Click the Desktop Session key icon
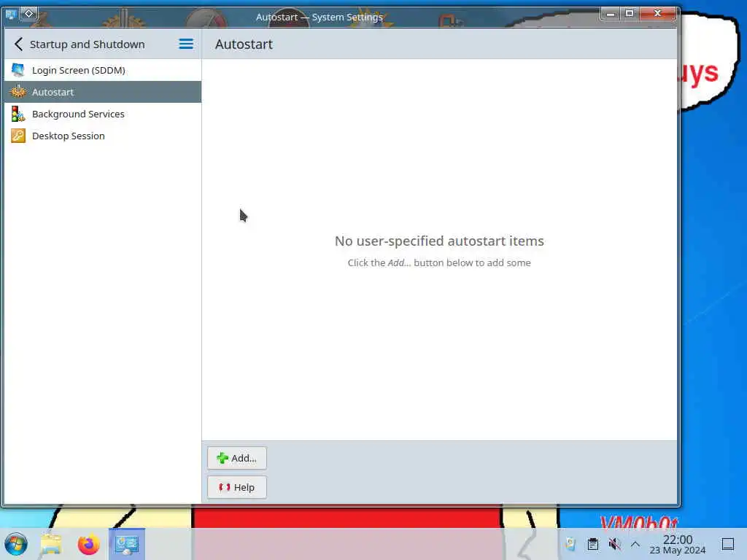747x560 pixels. 18,136
